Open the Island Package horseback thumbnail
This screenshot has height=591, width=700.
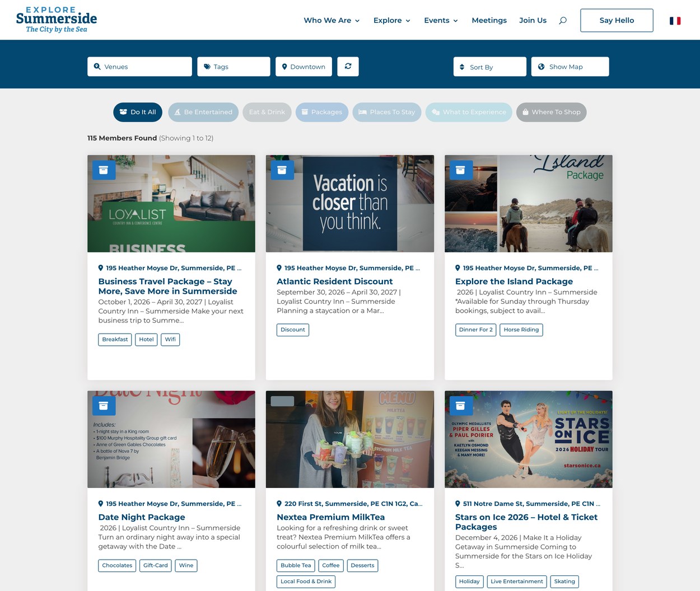point(528,204)
